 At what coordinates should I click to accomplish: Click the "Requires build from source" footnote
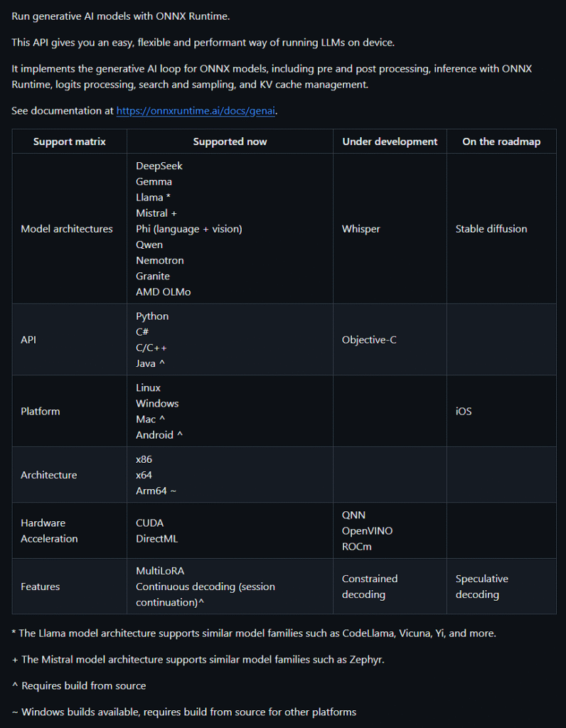[83, 686]
